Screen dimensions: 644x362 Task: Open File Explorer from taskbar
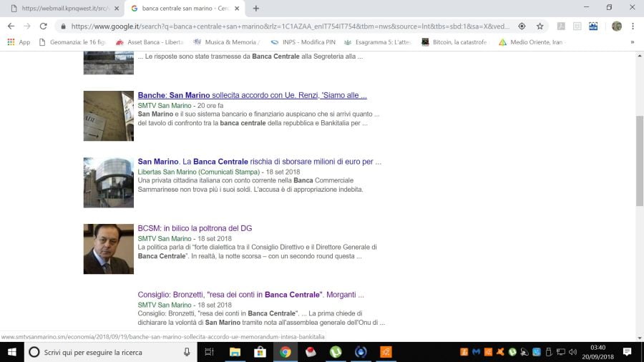[235, 352]
